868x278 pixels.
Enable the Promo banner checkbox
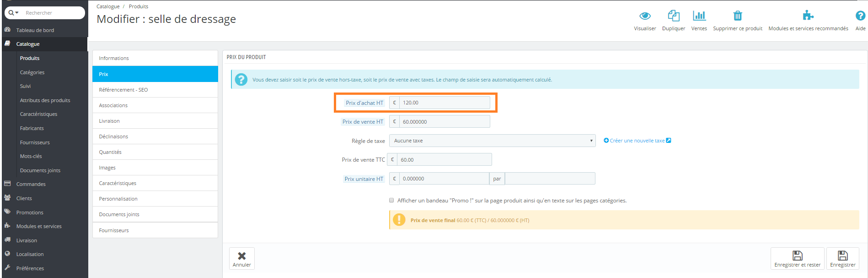click(x=391, y=200)
